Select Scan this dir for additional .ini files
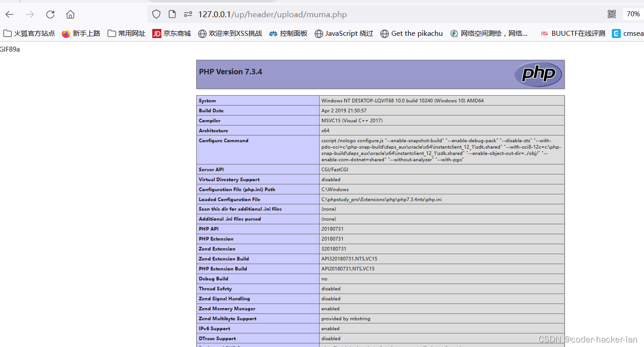 point(240,209)
